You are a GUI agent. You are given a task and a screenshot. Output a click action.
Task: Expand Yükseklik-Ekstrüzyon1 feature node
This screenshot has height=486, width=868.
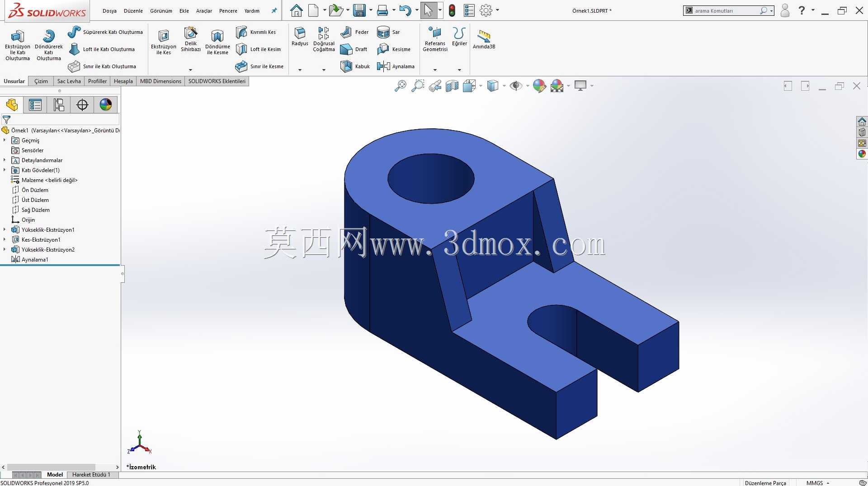(5, 230)
